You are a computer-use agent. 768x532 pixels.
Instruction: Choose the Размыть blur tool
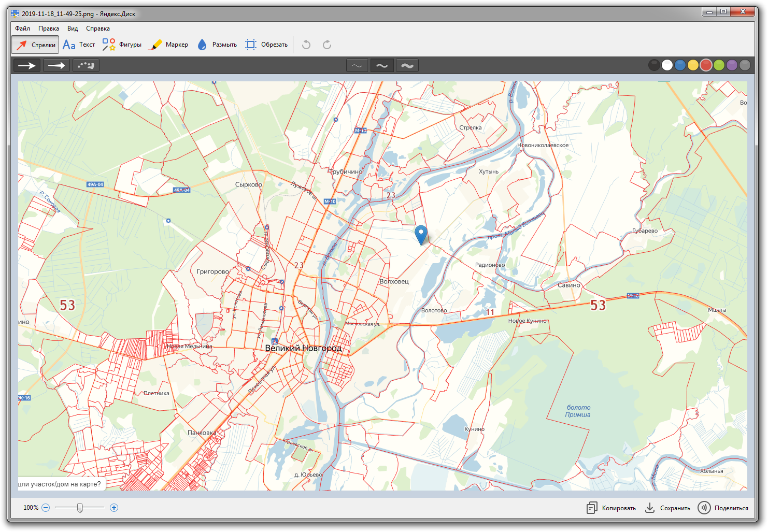(217, 45)
